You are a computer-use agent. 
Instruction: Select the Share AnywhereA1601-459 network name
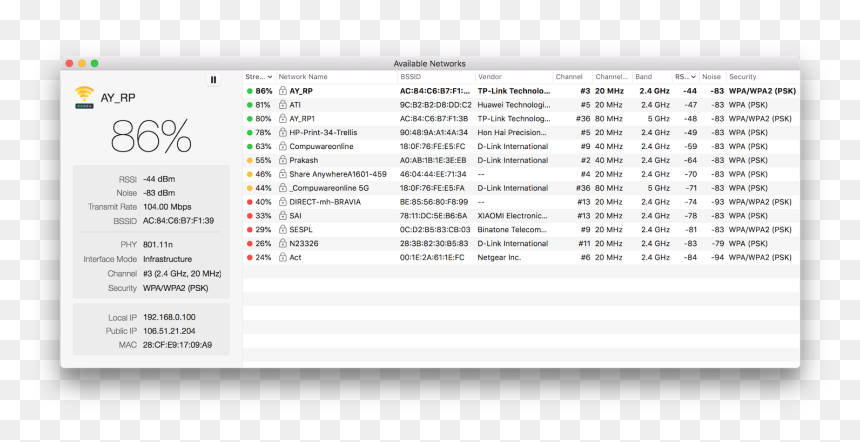click(338, 174)
